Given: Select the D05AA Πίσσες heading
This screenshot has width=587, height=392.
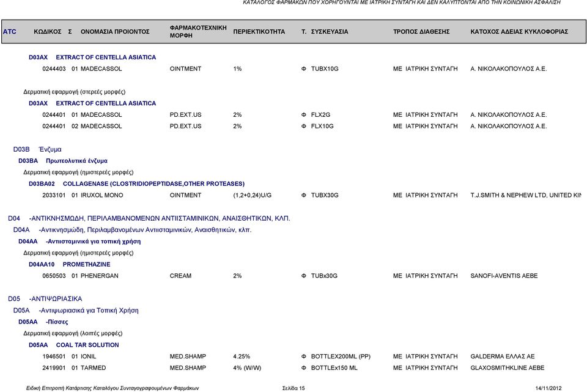Looking at the screenshot, I should click(x=43, y=322).
